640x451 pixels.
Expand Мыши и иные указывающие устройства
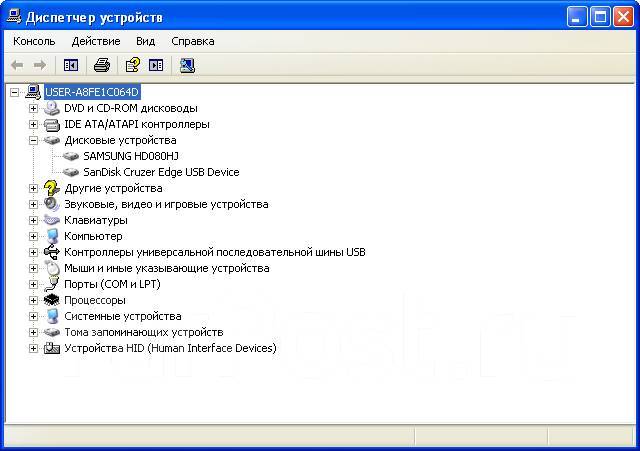coord(33,269)
